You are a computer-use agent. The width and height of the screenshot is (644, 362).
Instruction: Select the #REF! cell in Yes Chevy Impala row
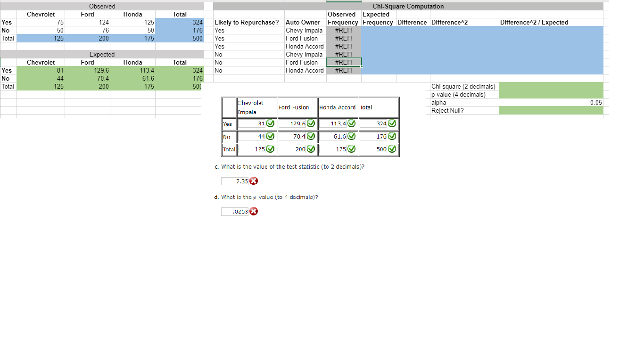pos(344,30)
